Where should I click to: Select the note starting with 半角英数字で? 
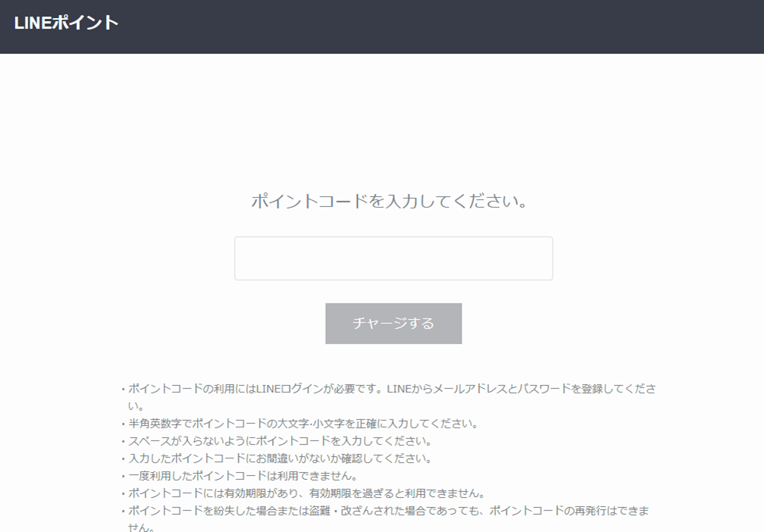pos(299,424)
